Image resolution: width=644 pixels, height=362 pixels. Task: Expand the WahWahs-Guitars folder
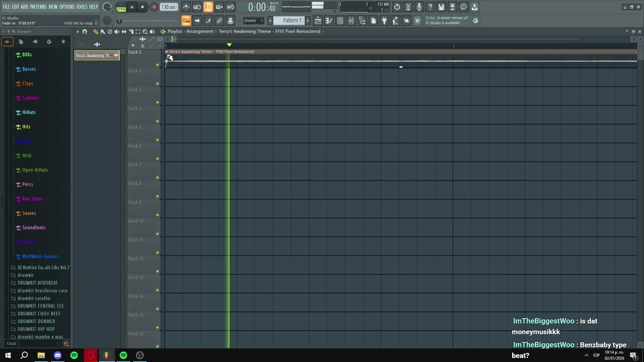point(40,256)
